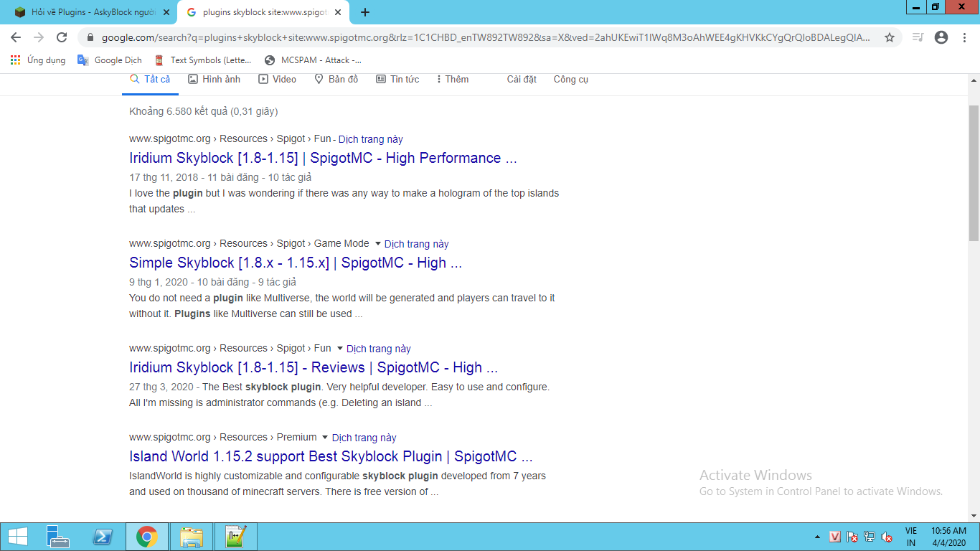The height and width of the screenshot is (551, 980).
Task: Switch to Video results
Action: (x=278, y=79)
